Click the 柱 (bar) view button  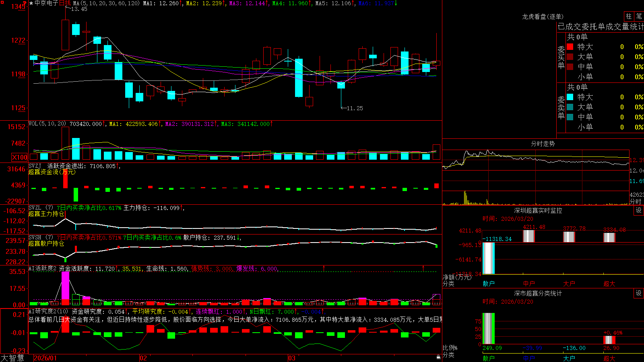pyautogui.click(x=629, y=16)
